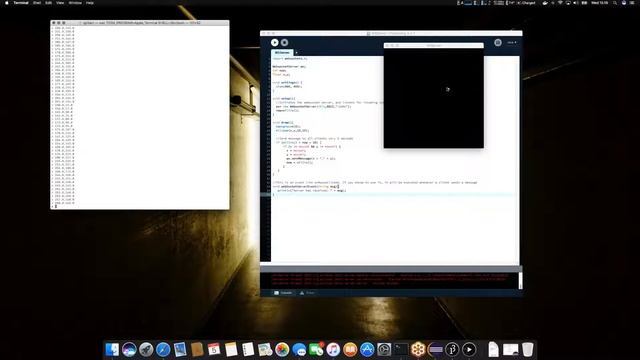Open Finder from the dock
This screenshot has width=640, height=360.
coord(112,349)
